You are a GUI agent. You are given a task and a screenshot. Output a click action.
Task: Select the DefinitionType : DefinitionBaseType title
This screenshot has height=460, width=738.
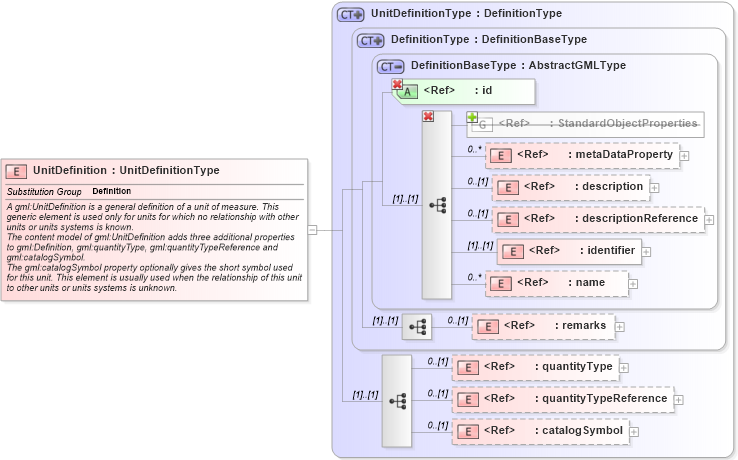[489, 40]
